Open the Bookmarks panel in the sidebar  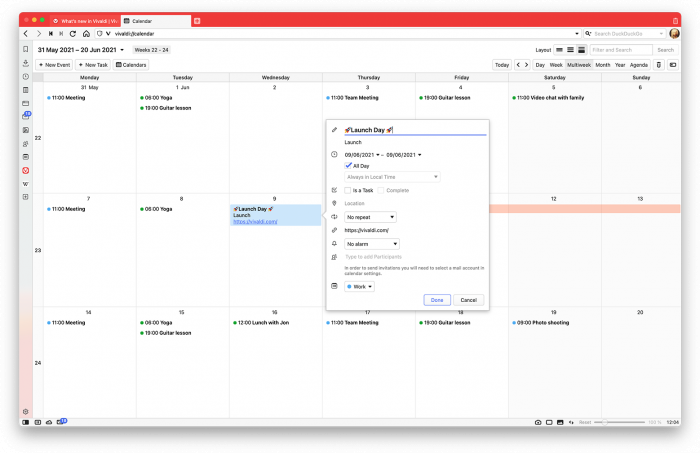pos(25,49)
